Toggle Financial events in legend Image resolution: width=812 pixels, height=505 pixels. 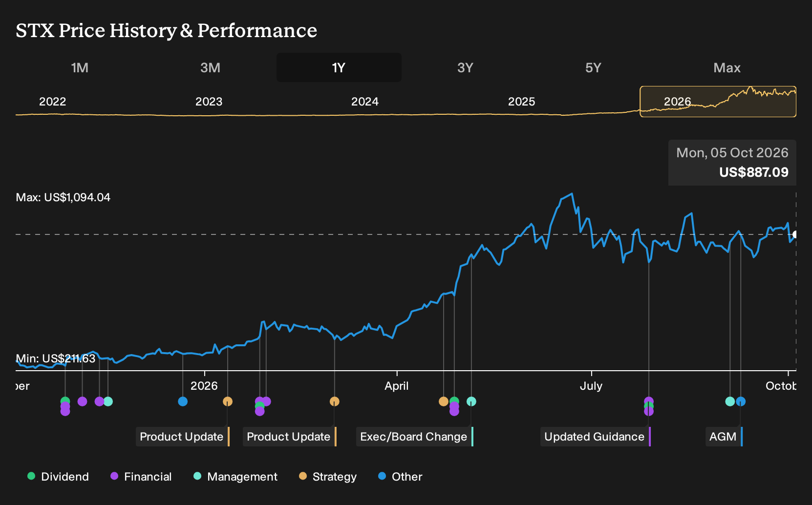pyautogui.click(x=141, y=477)
